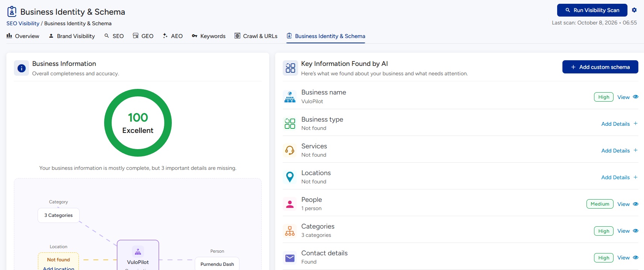
Task: Click the Brand Visibility person icon
Action: pyautogui.click(x=51, y=36)
